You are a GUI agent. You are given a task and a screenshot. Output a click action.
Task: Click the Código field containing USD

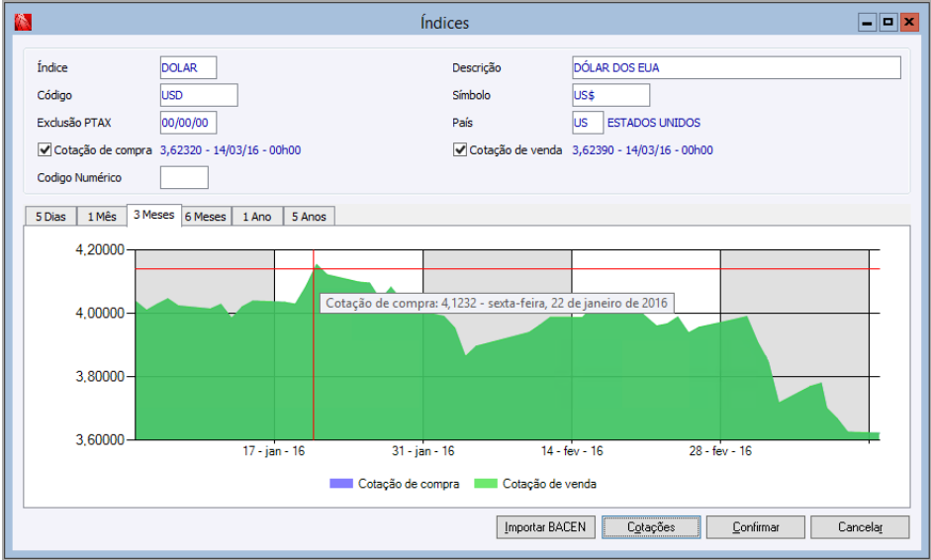[x=199, y=95]
